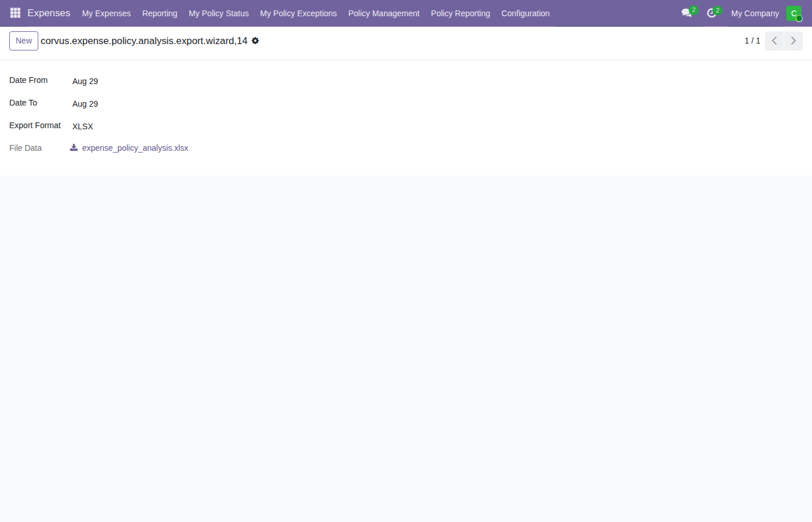Open the activities clock icon
This screenshot has width=812, height=522.
point(712,13)
